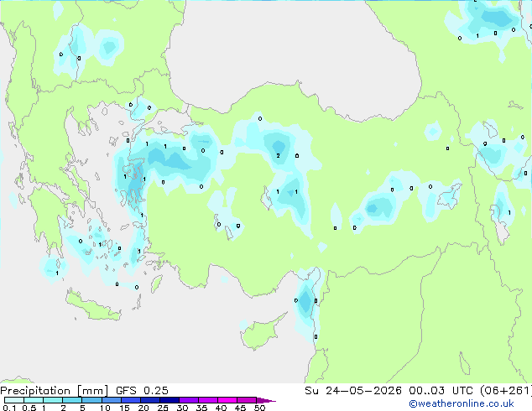Click the 0.1–0.5 mm legend color swatch
532x411 pixels.
pos(14,400)
